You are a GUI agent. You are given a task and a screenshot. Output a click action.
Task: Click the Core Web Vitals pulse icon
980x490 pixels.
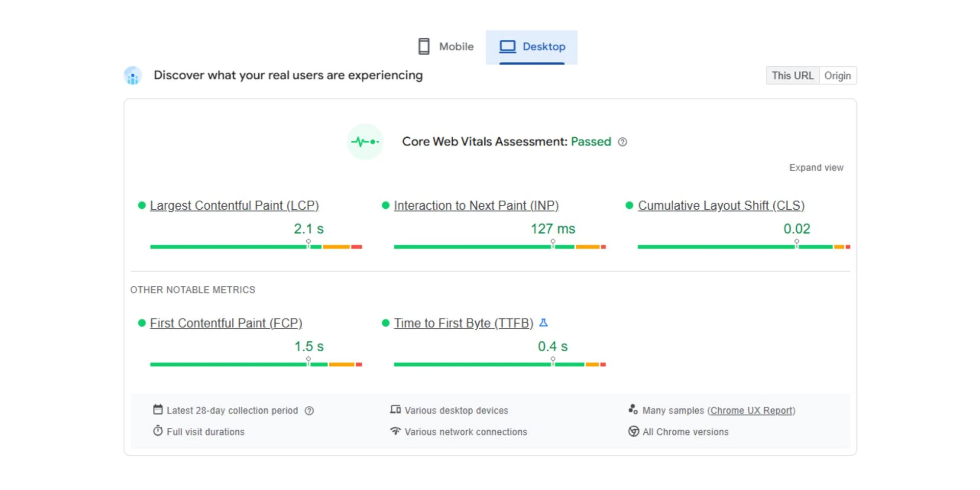364,141
